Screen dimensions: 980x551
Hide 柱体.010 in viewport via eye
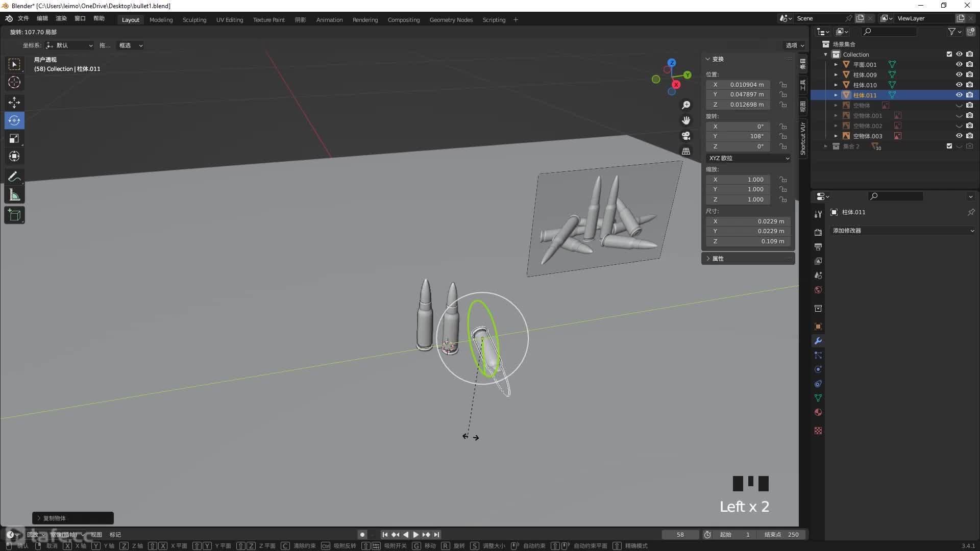[959, 85]
